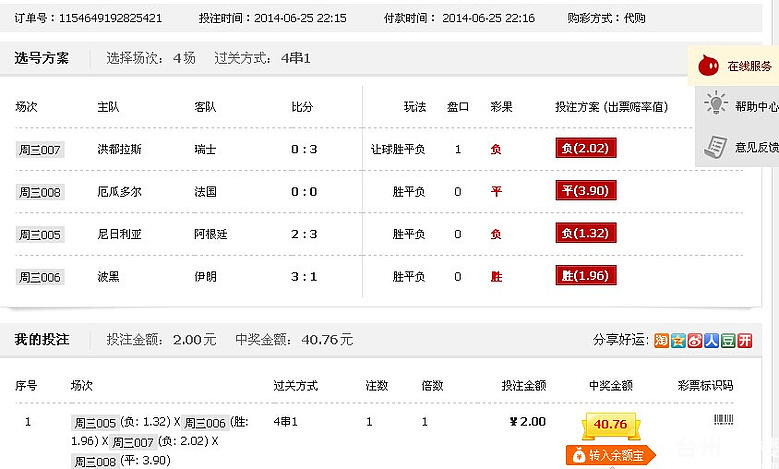Open the 在线服务 online service icon

(709, 66)
